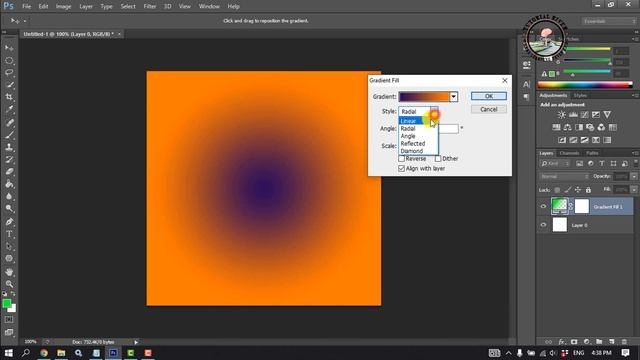Toggle lock position icon
The height and width of the screenshot is (360, 640).
(578, 190)
